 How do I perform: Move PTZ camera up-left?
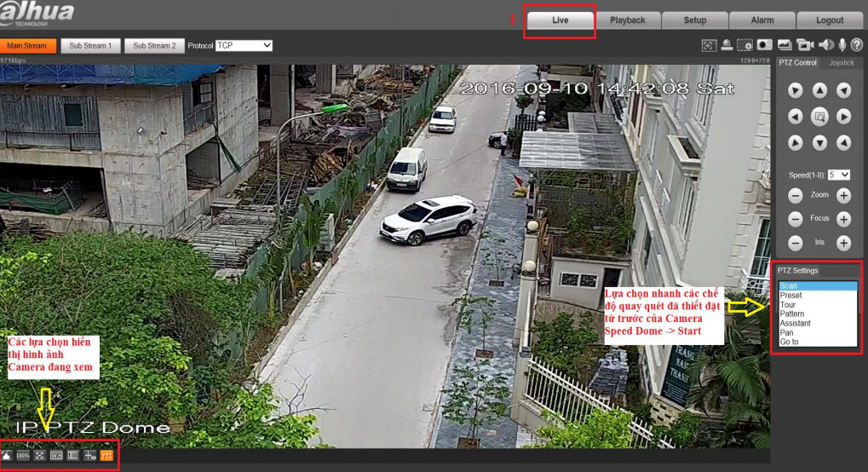point(796,90)
